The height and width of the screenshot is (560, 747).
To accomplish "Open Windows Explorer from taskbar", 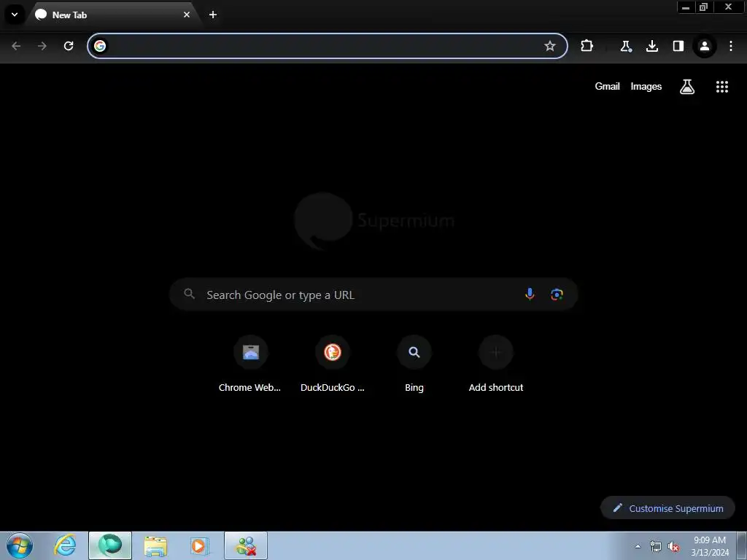I will click(155, 545).
